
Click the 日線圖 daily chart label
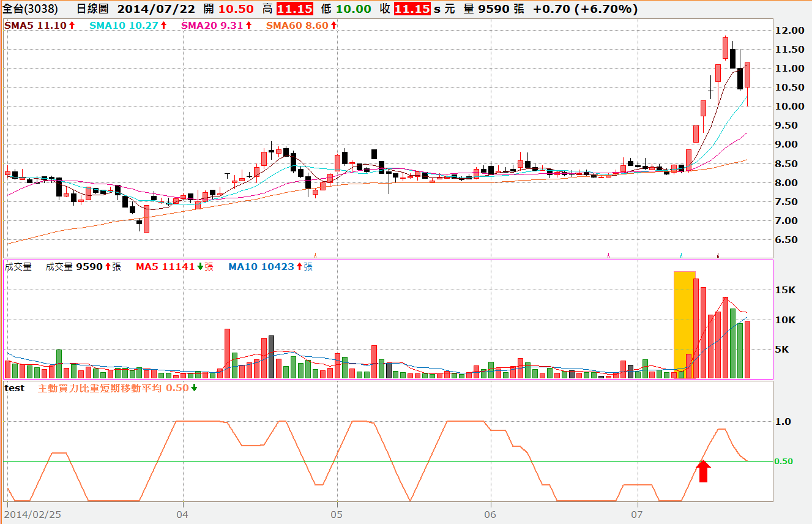pos(94,9)
